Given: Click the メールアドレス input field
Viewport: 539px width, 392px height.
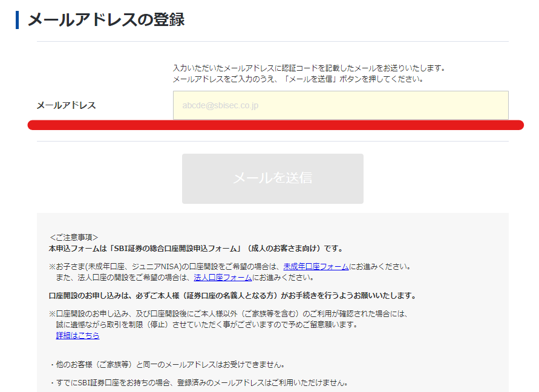Looking at the screenshot, I should pos(341,105).
